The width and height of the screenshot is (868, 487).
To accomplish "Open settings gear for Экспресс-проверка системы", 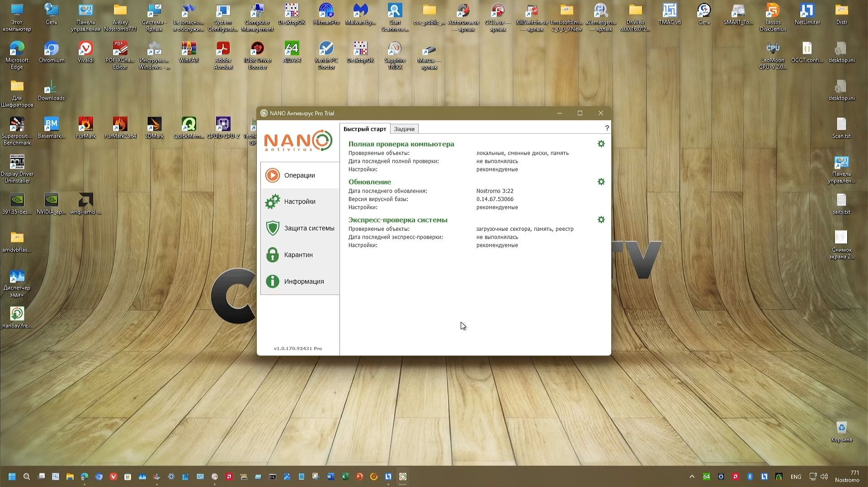I will [x=601, y=220].
